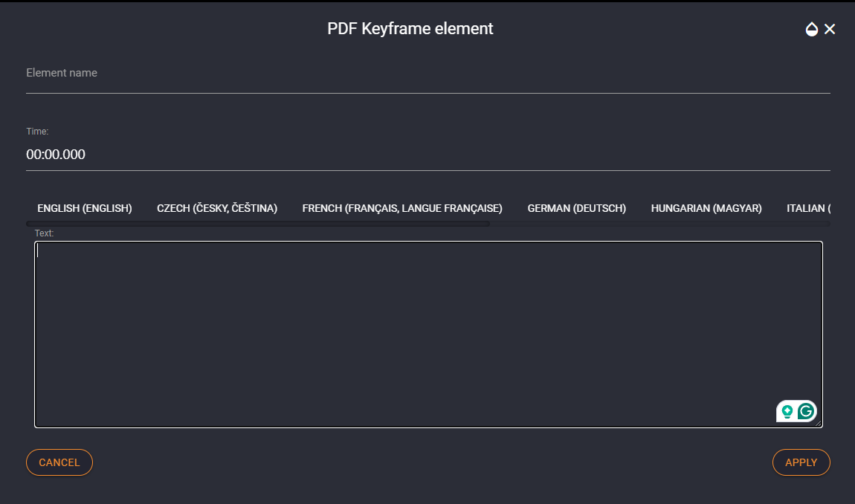Screen dimensions: 855x504
Task: Apply the keyframe element settings
Action: click(801, 462)
